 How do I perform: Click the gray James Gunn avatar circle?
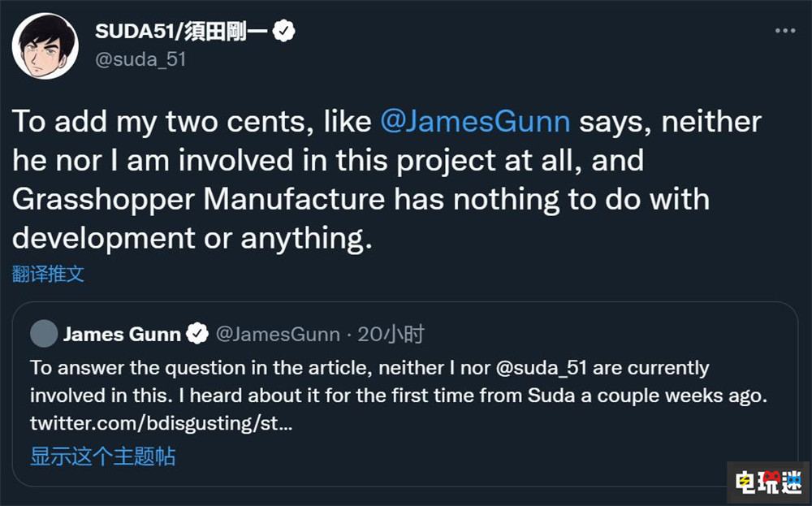click(44, 334)
